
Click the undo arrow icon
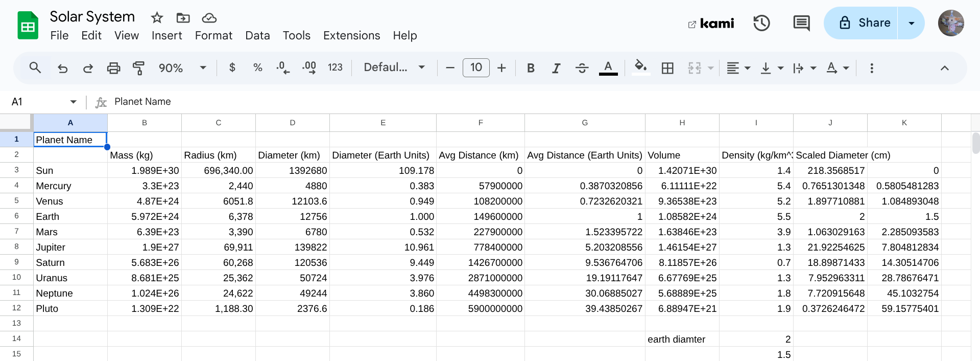tap(62, 68)
